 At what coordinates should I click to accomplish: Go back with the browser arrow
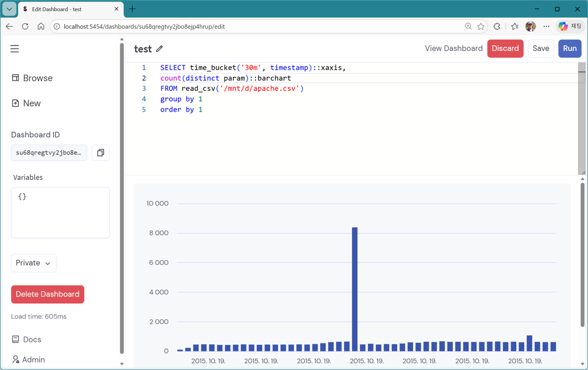coord(9,26)
